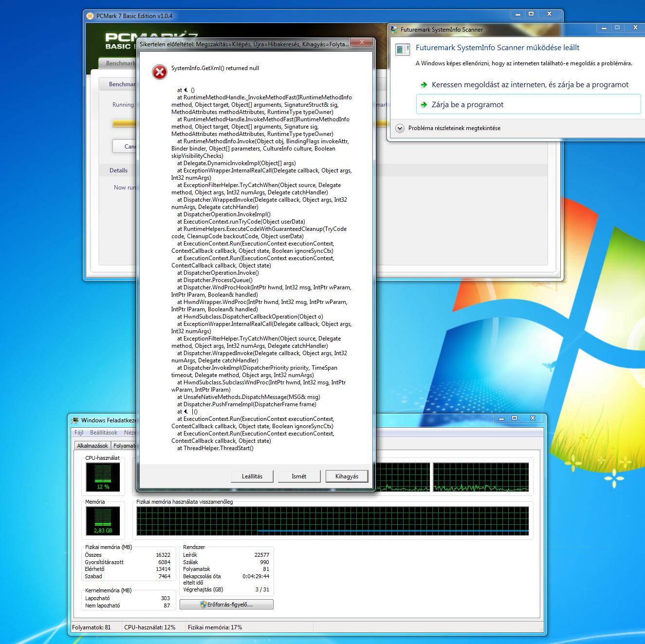Close the Futuremark SystemInfo Scanner dialog
This screenshot has width=645, height=644.
click(x=635, y=28)
